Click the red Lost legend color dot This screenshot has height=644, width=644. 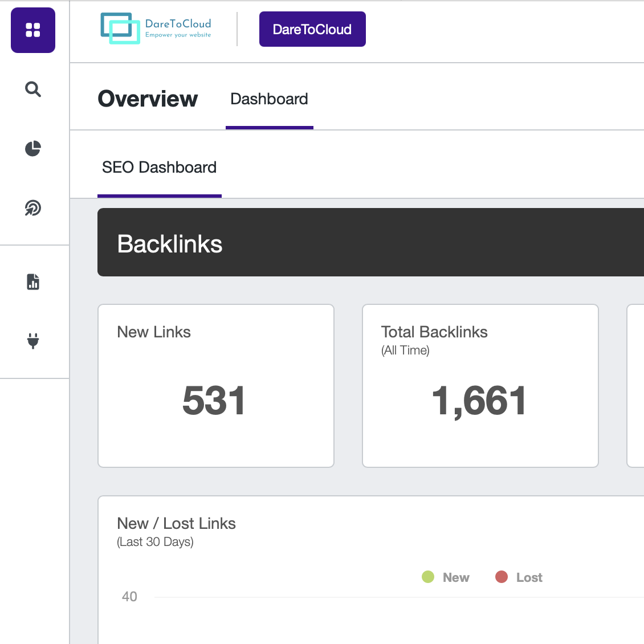[502, 577]
